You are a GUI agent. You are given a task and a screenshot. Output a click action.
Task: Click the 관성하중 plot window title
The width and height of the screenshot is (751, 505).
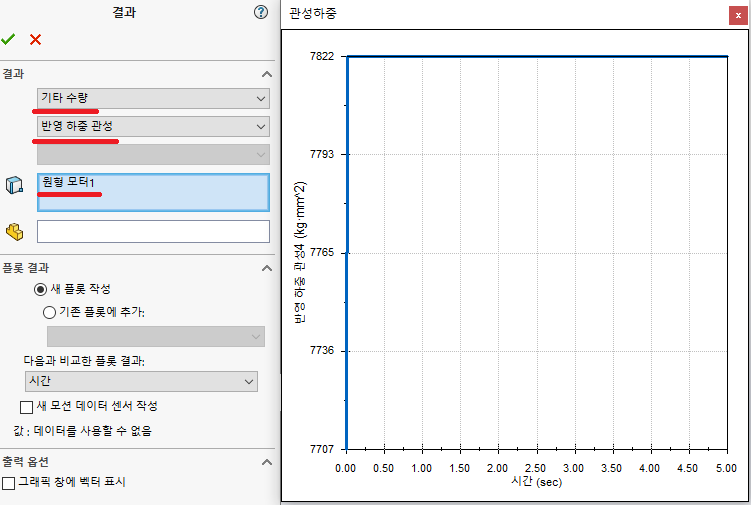[313, 13]
